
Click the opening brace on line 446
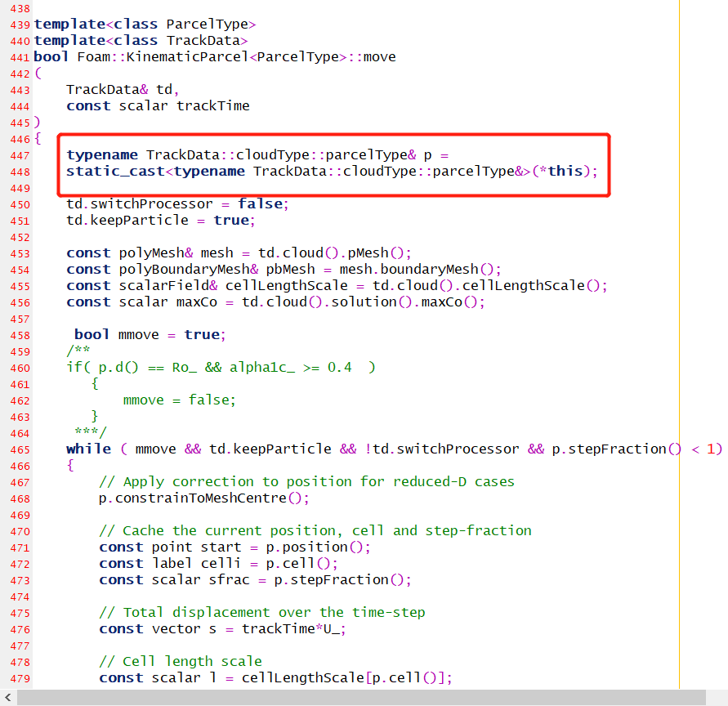click(38, 139)
